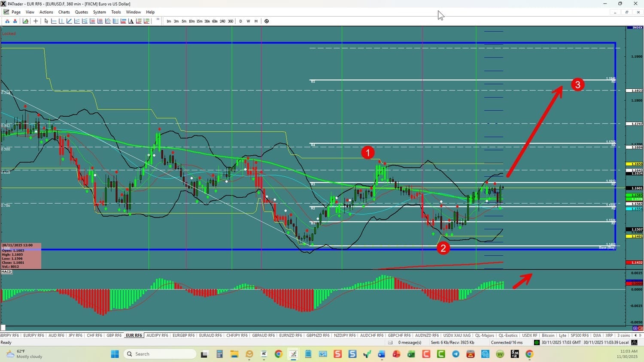Switch chart to the 1m timeframe

click(x=169, y=21)
